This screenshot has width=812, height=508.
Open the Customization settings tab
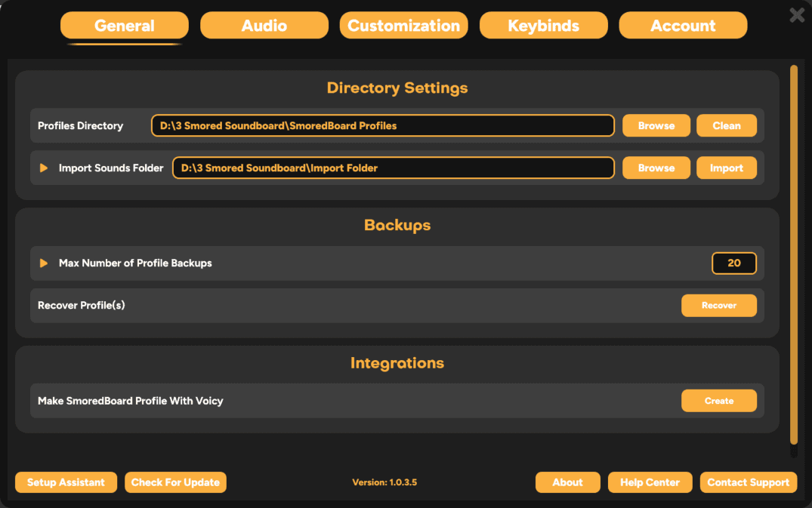(403, 25)
